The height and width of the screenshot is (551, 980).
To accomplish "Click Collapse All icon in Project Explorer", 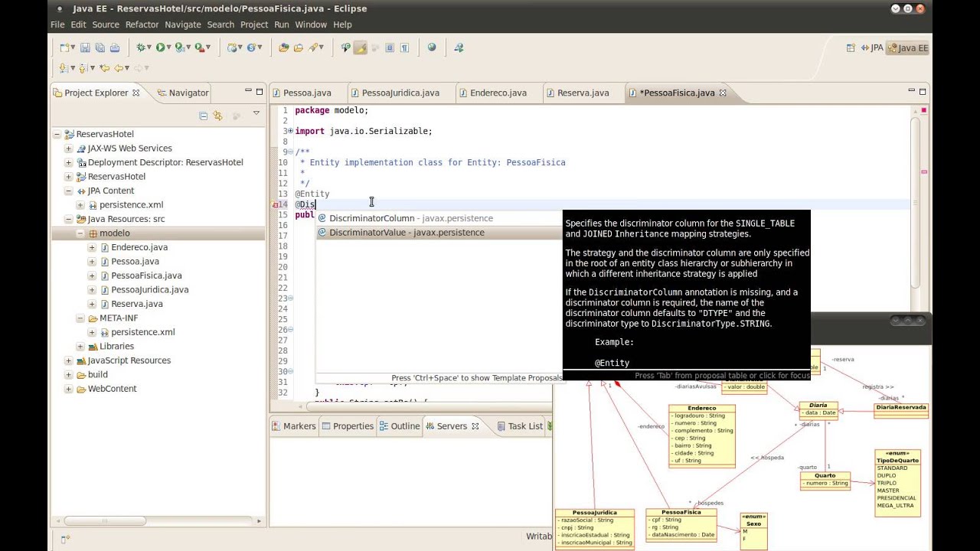I will point(203,116).
